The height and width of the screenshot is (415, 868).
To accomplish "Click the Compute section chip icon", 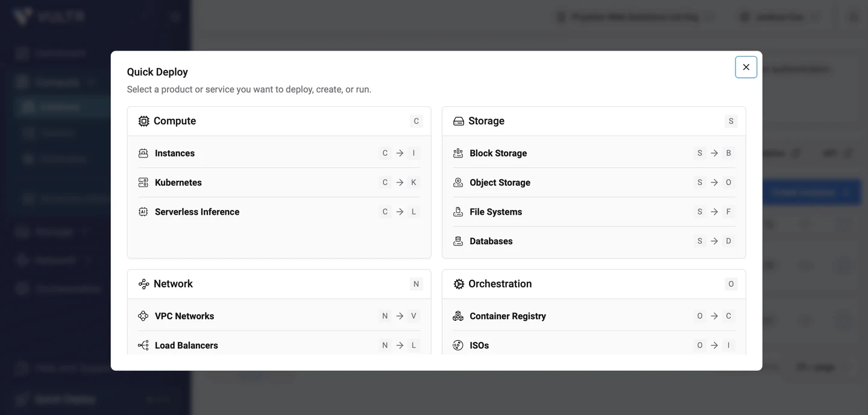I will (143, 121).
